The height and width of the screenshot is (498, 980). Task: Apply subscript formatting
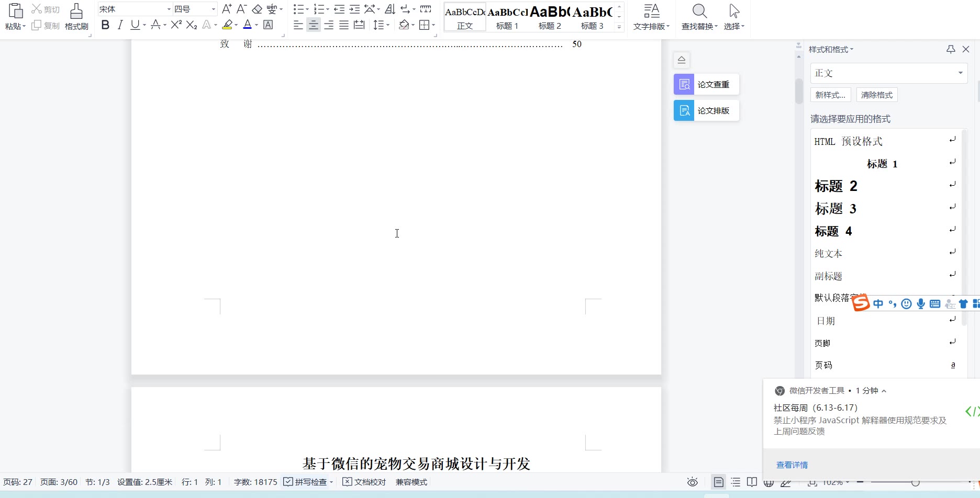click(192, 25)
